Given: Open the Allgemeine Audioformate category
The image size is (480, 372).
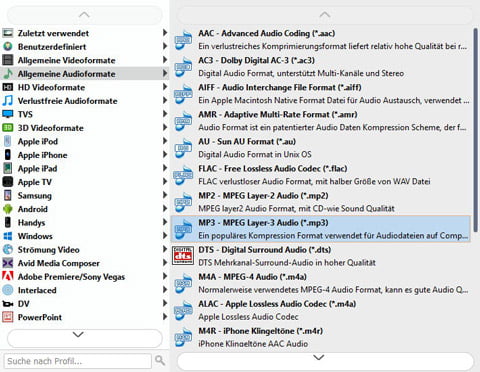Looking at the screenshot, I should (x=85, y=74).
